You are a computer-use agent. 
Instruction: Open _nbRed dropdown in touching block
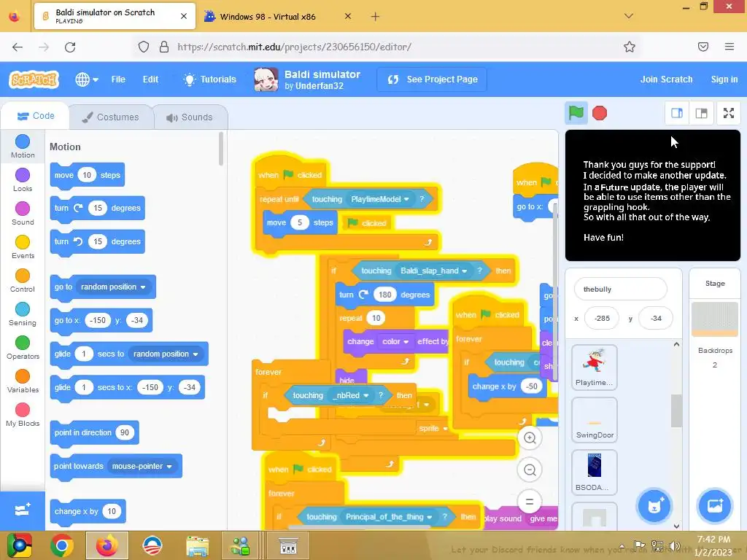[351, 395]
